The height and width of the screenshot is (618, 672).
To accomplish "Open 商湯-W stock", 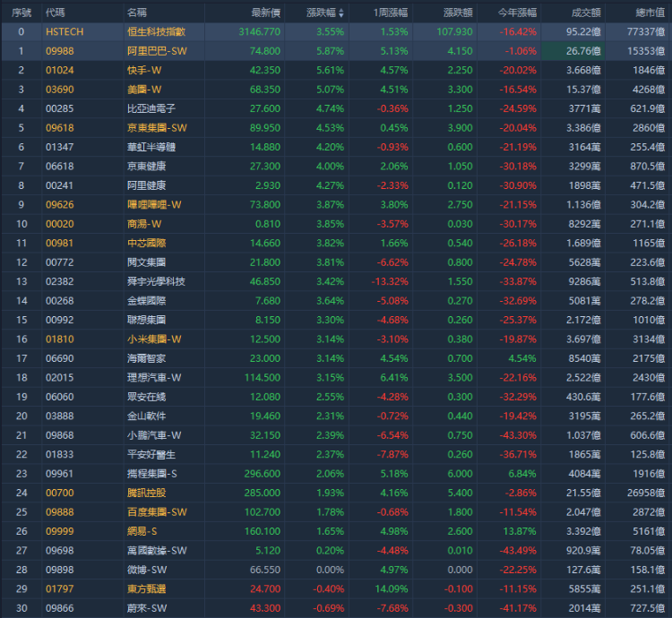I will (x=144, y=224).
